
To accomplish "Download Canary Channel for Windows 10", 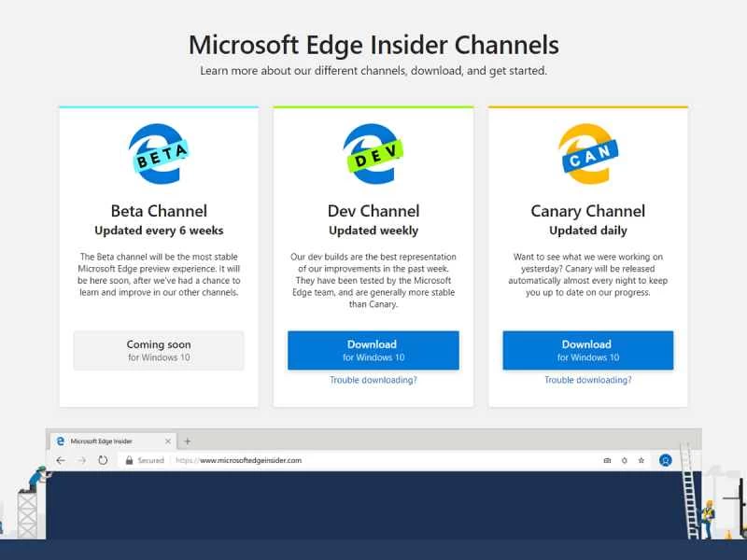I will click(586, 349).
